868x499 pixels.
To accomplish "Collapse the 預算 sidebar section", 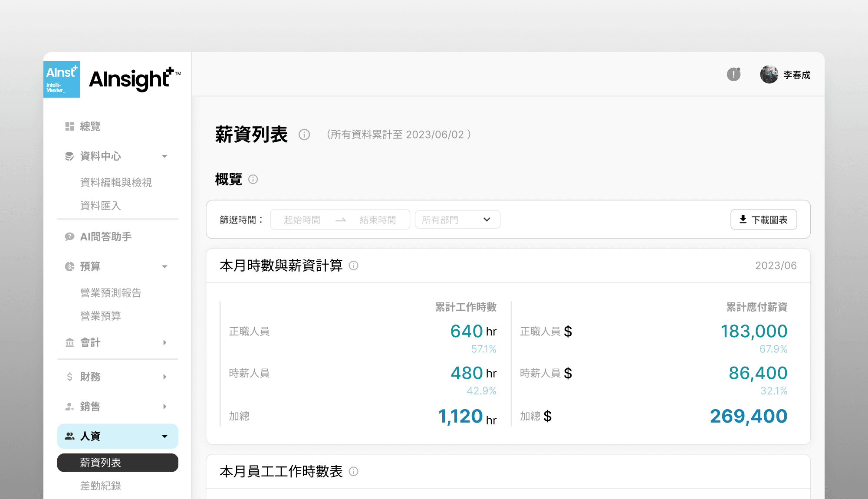I will 164,266.
